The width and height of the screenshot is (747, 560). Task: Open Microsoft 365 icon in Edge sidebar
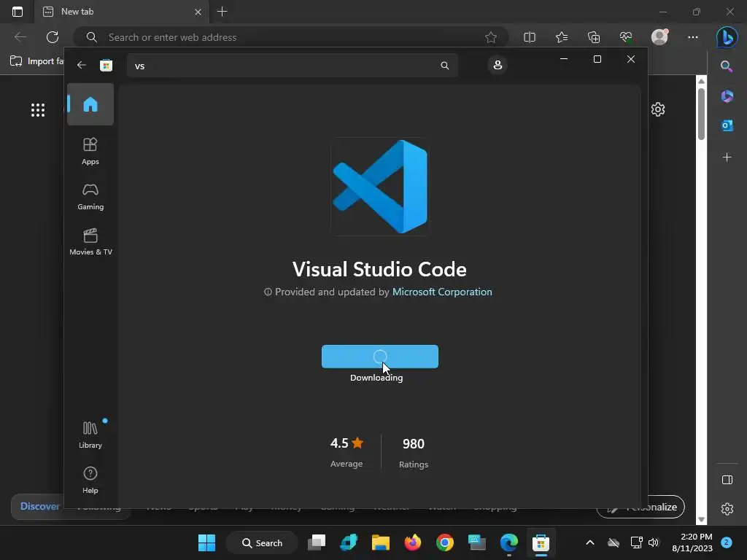[x=727, y=96]
